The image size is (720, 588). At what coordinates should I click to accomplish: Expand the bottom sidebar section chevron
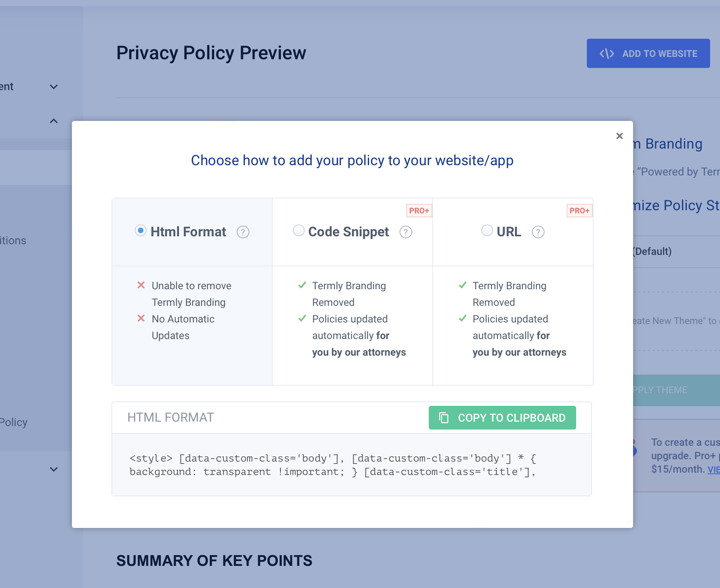[x=54, y=469]
